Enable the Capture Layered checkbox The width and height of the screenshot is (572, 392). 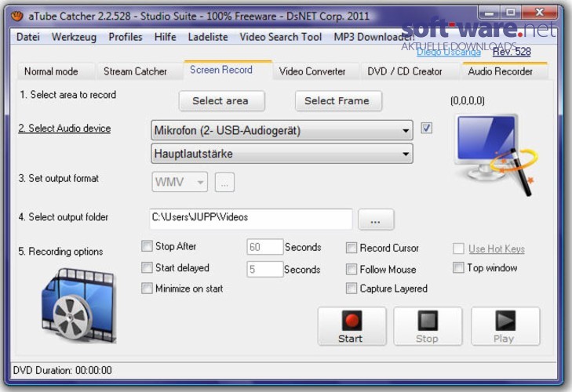[352, 289]
